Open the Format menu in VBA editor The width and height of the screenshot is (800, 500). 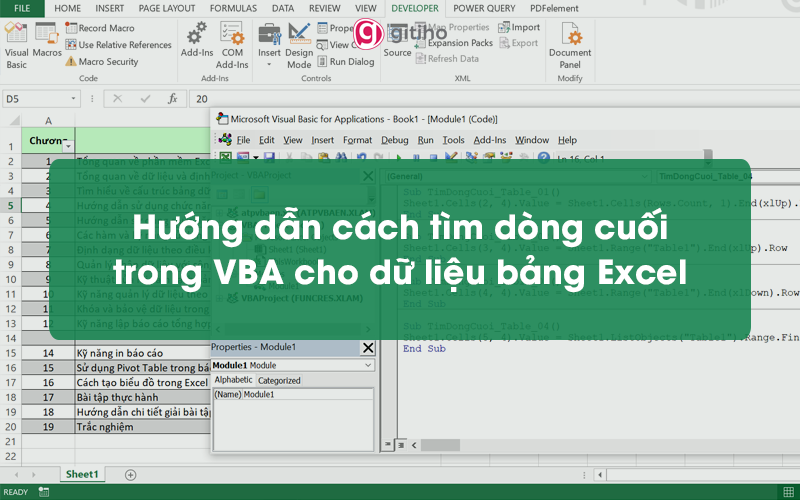[357, 140]
